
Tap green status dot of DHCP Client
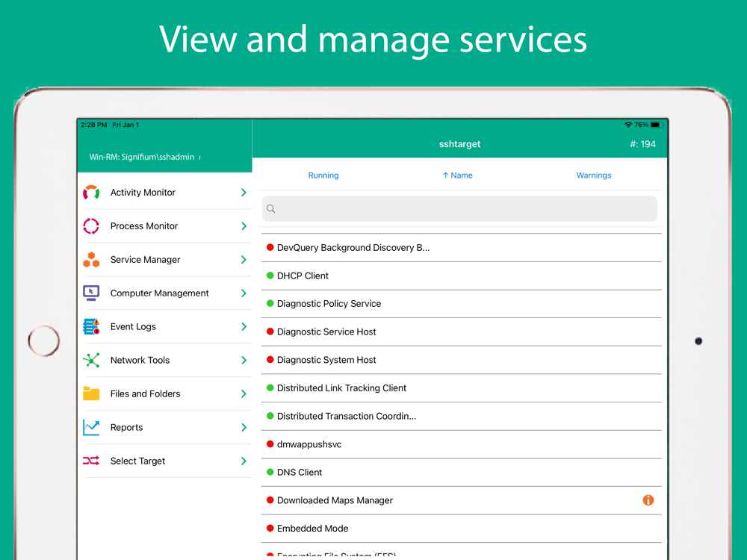coord(270,276)
